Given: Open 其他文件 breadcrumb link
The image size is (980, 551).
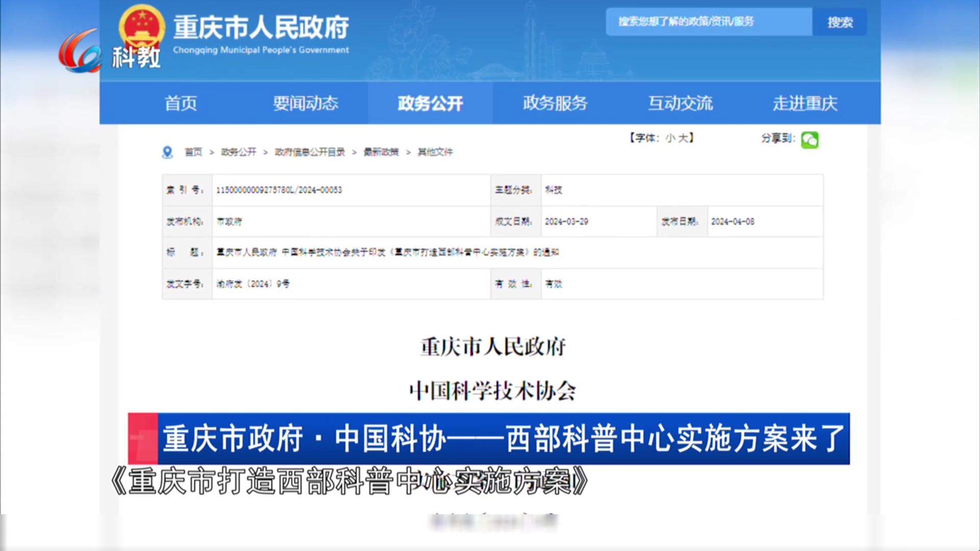Looking at the screenshot, I should (x=435, y=152).
